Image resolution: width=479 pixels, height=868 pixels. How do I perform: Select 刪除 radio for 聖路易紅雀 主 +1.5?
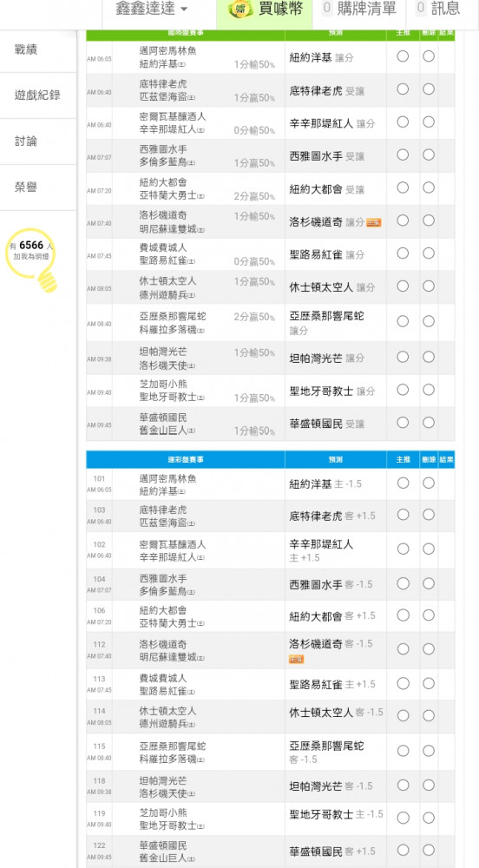(429, 684)
